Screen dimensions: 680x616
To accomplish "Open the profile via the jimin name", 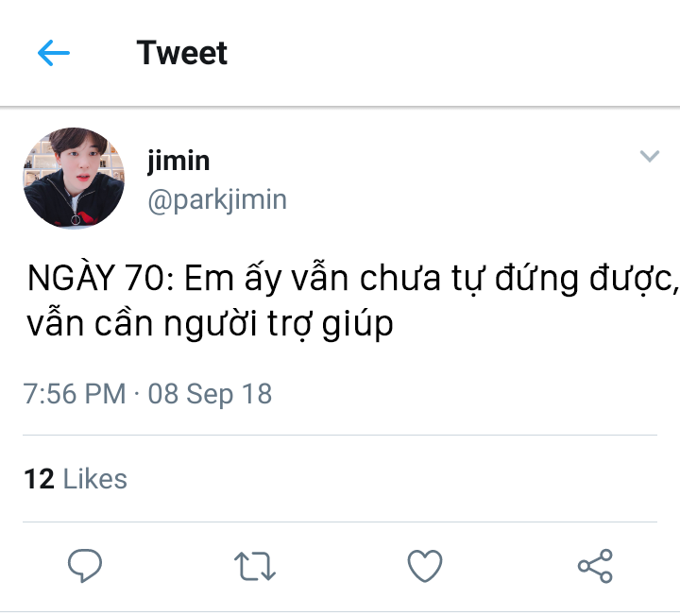I will tap(178, 161).
